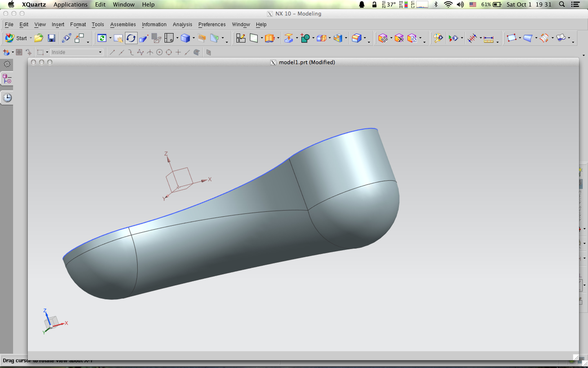This screenshot has height=368, width=588.
Task: Click the orange clip section icon
Action: [x=202, y=38]
